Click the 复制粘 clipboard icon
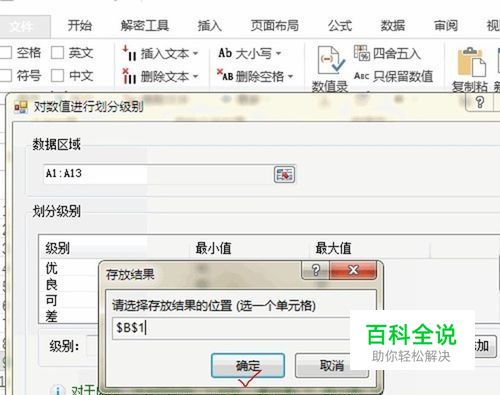 click(471, 62)
